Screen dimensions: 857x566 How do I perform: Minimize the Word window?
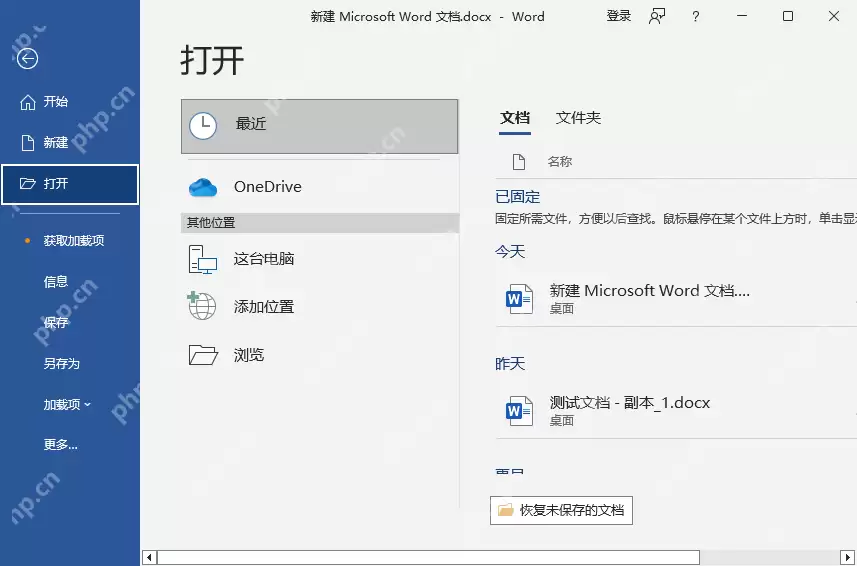pyautogui.click(x=742, y=16)
